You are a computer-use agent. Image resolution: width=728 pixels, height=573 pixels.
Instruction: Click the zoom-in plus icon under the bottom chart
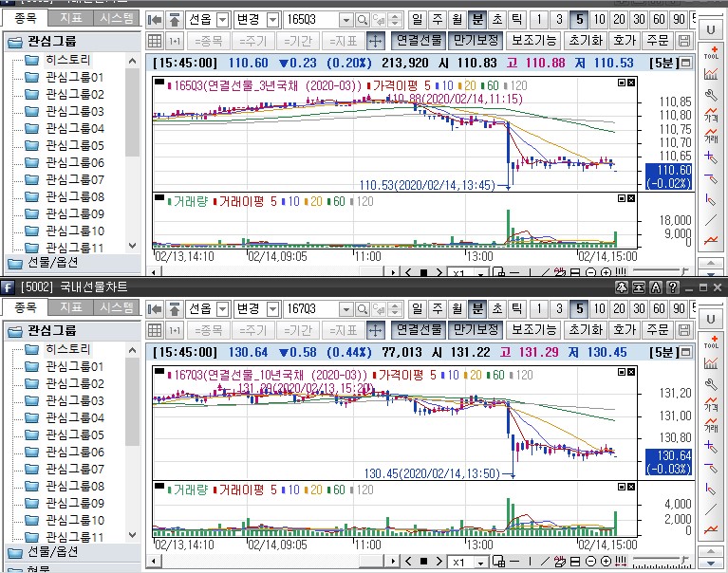(x=605, y=562)
